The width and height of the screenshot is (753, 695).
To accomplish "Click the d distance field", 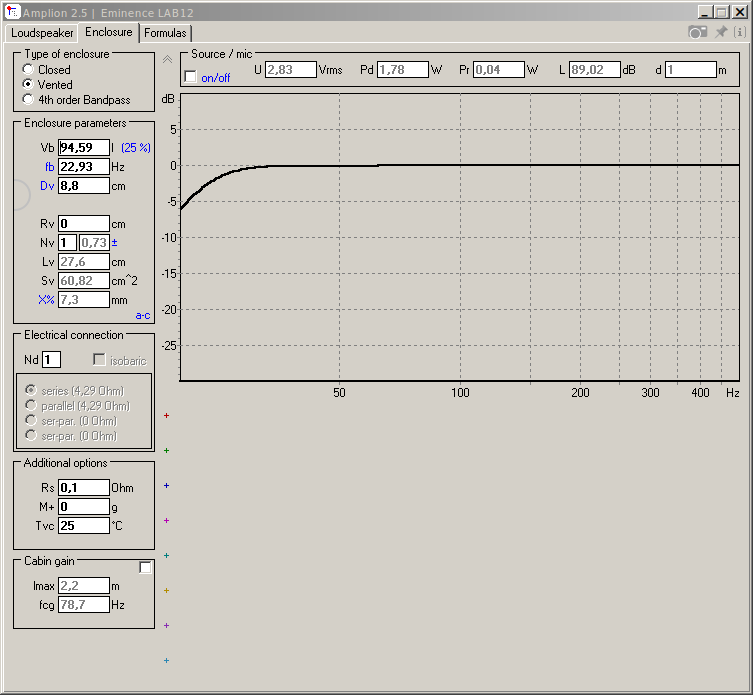I will (691, 70).
